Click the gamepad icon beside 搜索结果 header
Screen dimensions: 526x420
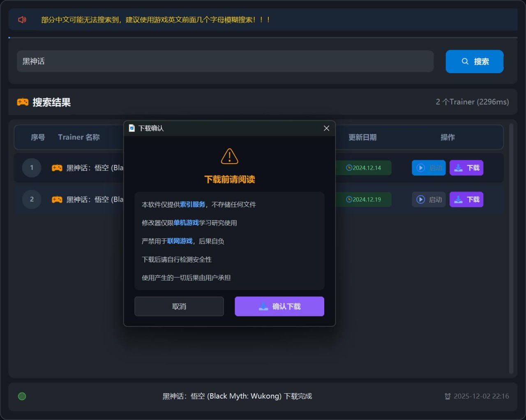tap(23, 102)
